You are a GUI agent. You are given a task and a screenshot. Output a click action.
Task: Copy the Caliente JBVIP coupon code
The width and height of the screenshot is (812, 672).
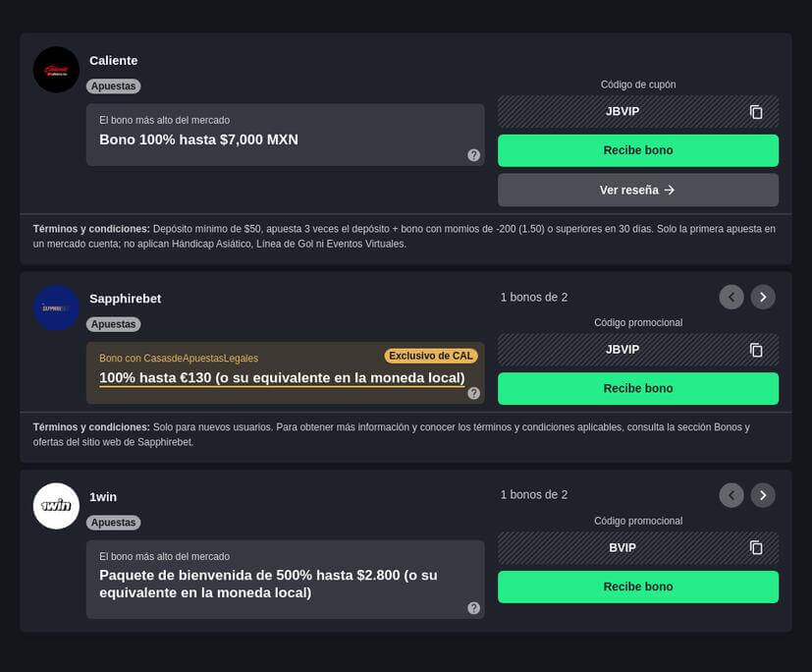pos(756,112)
